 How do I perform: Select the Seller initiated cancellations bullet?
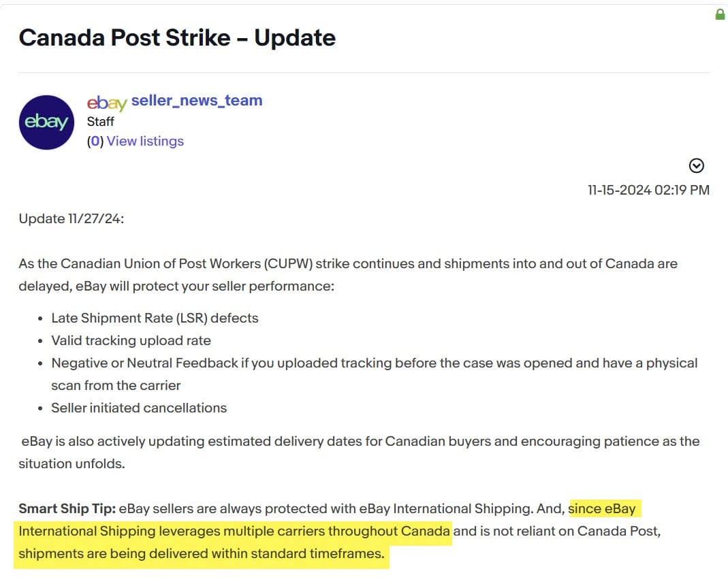tap(139, 408)
